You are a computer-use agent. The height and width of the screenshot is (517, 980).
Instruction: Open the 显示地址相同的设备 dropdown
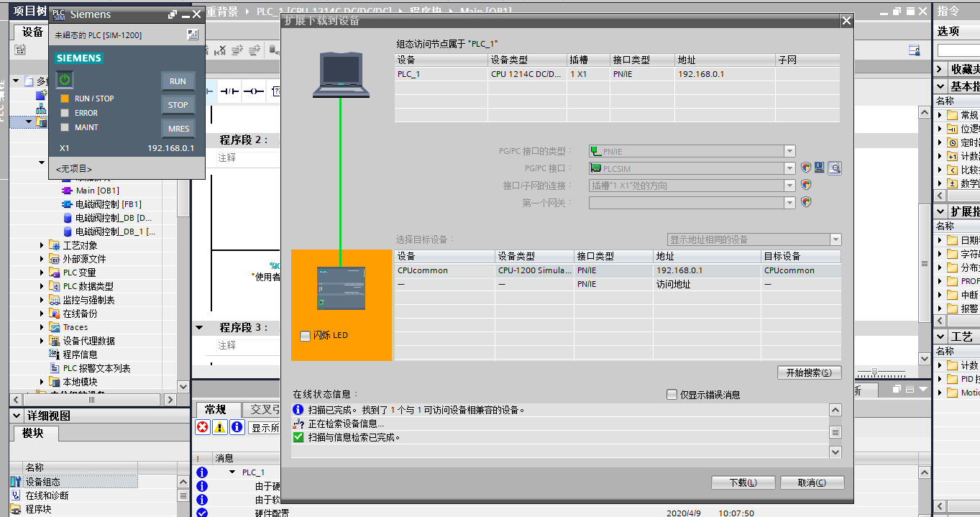point(835,239)
